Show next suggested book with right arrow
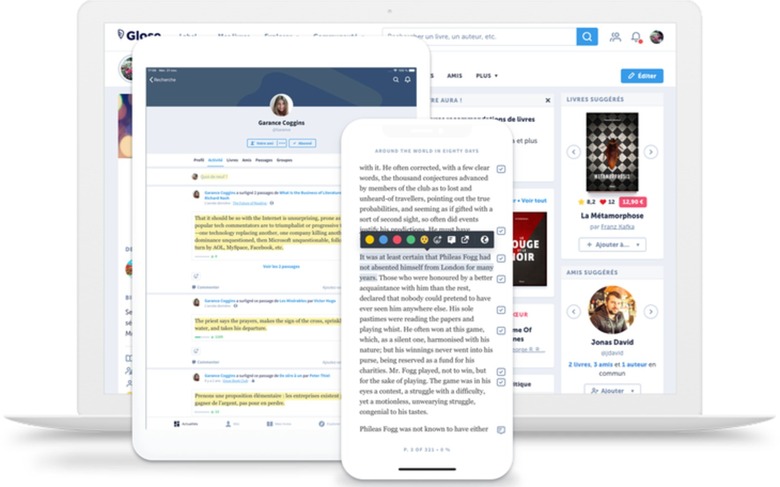Image resolution: width=780 pixels, height=487 pixels. click(x=651, y=152)
